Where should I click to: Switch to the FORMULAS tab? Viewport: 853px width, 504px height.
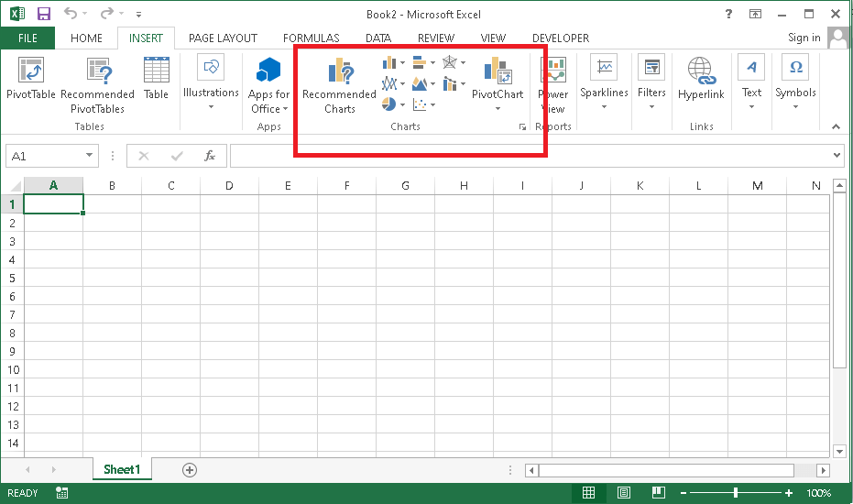coord(312,38)
